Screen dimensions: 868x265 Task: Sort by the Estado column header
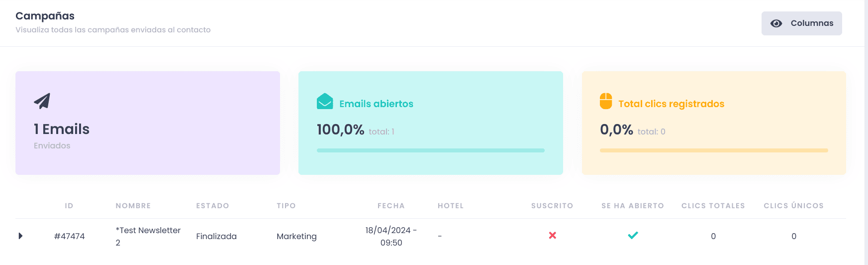coord(212,206)
